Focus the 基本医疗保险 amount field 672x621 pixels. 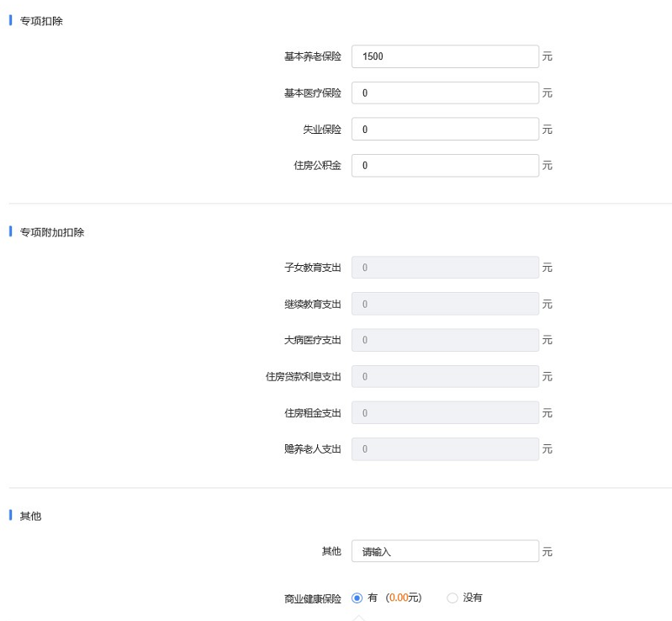coord(445,93)
